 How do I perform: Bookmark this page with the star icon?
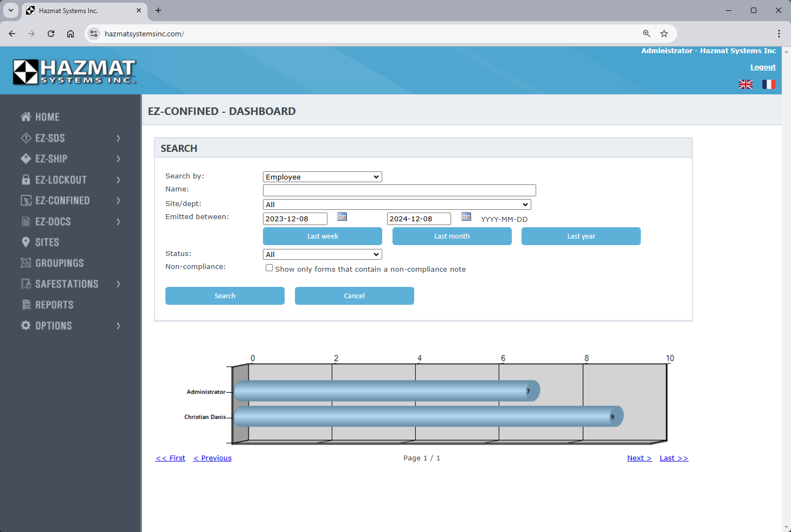click(x=664, y=34)
